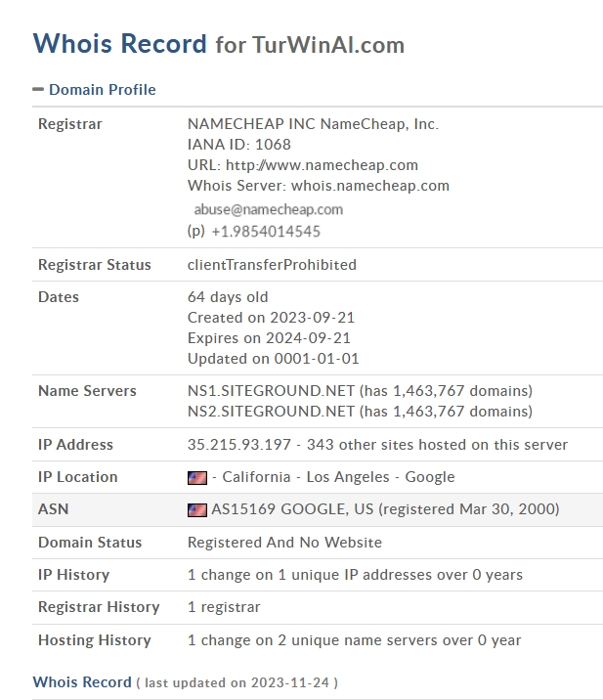Click the California - Los Angeles - Google text
This screenshot has height=700, width=603.
tap(338, 477)
